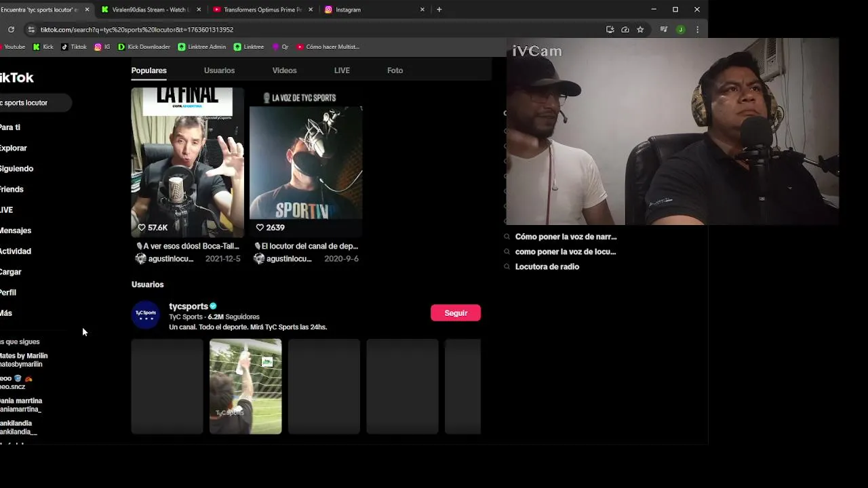Reload the TikTok page
The image size is (868, 488).
[x=11, y=29]
